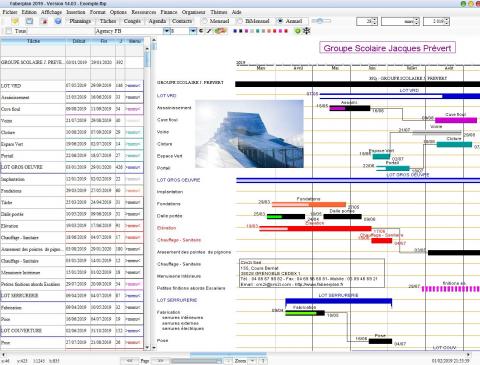
Task: Click the Tâches toolbar button
Action: point(108,21)
